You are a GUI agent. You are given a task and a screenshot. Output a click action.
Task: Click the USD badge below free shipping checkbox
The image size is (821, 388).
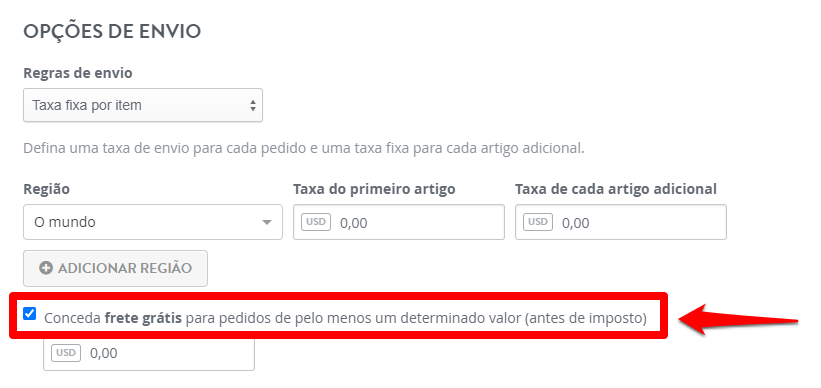pyautogui.click(x=66, y=353)
